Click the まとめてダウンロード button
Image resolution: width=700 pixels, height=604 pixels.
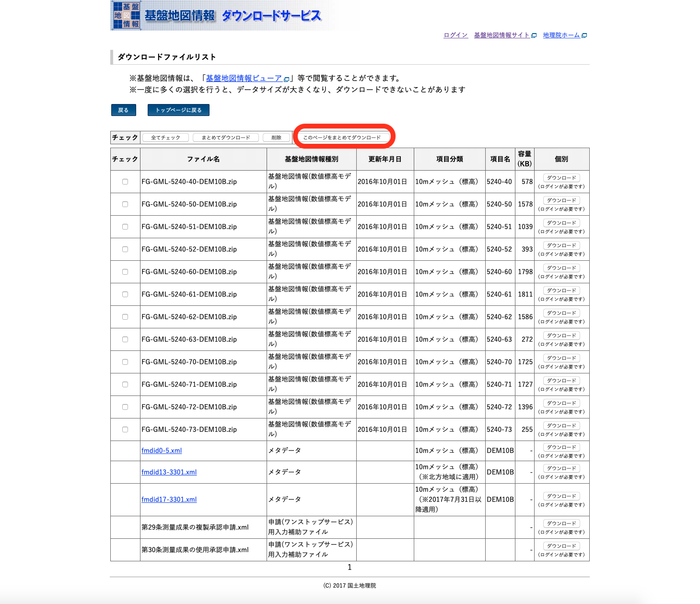pos(225,137)
